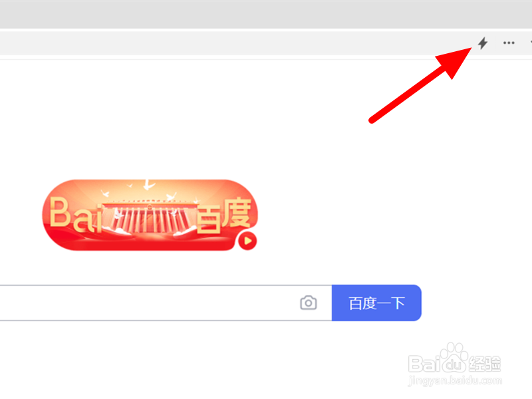532x399 pixels.
Task: Click the browser address bar area
Action: tap(234, 43)
